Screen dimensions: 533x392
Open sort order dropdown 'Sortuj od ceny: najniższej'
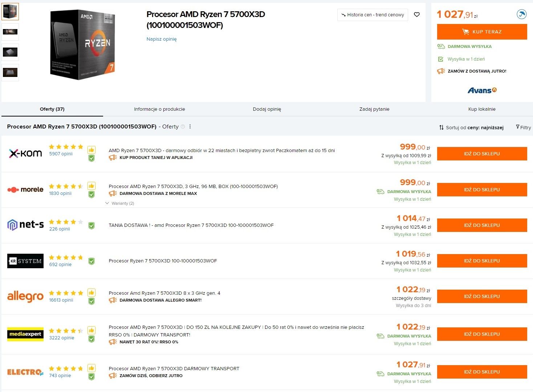click(471, 127)
